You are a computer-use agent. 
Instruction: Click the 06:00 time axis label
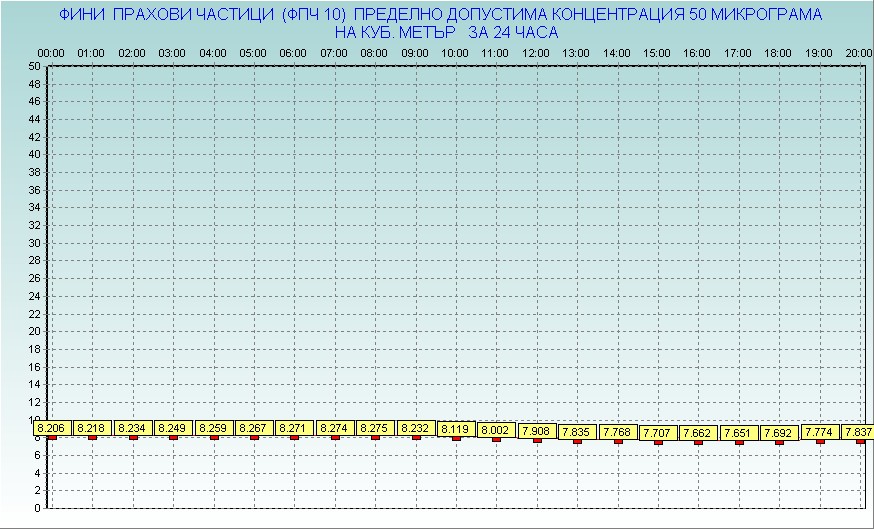293,54
